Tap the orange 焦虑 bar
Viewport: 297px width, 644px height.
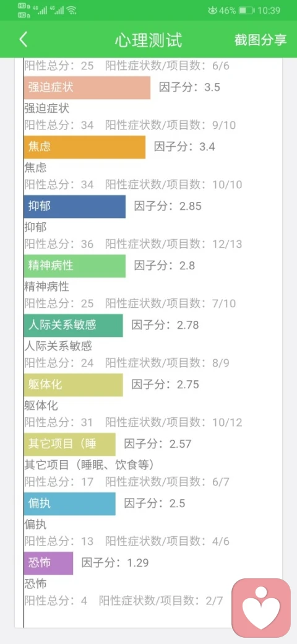[85, 147]
